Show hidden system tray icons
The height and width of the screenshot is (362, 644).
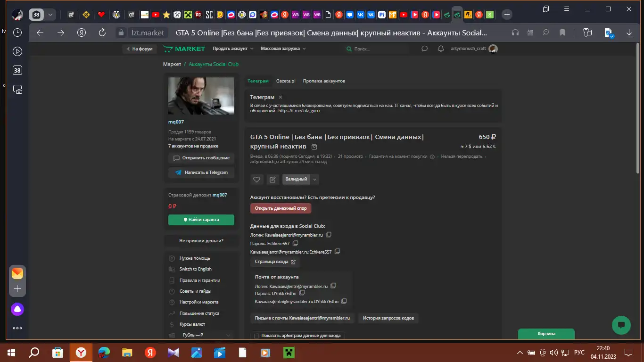point(520,352)
